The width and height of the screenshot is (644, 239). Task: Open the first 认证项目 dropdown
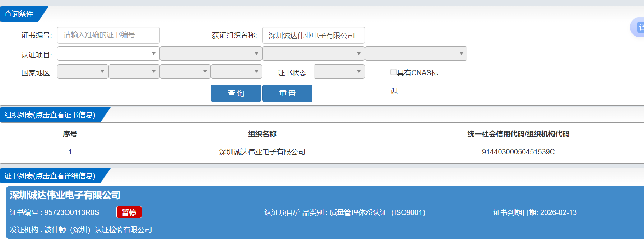(x=108, y=53)
